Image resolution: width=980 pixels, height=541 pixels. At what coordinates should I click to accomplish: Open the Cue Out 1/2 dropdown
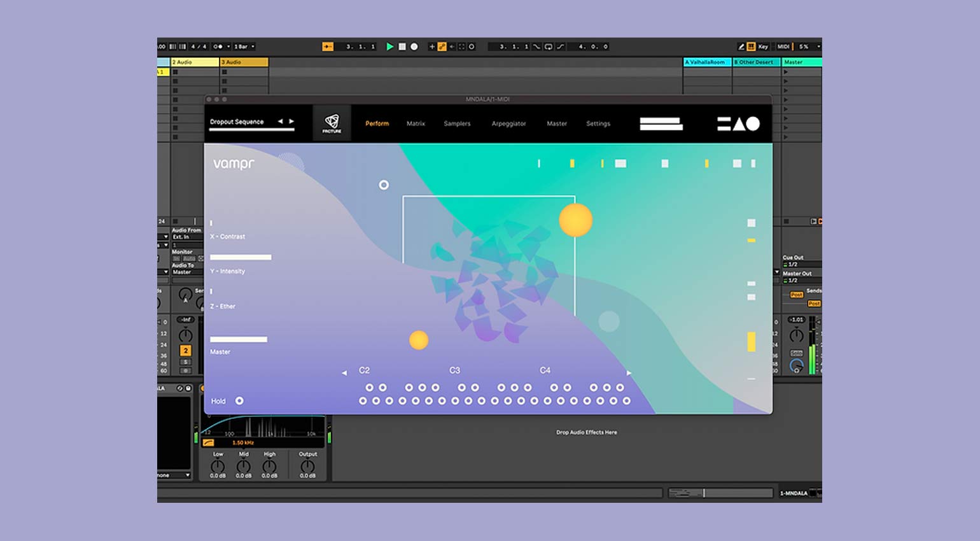coord(802,264)
